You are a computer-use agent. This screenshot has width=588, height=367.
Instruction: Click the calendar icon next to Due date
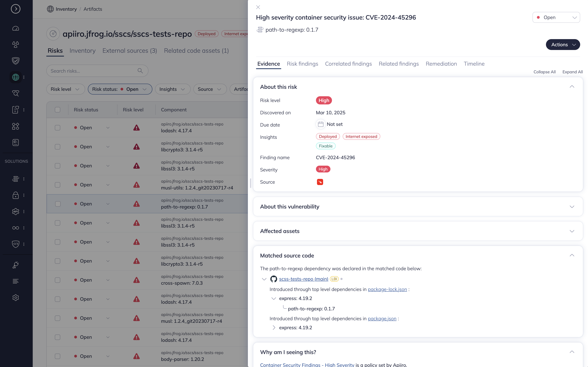click(321, 124)
